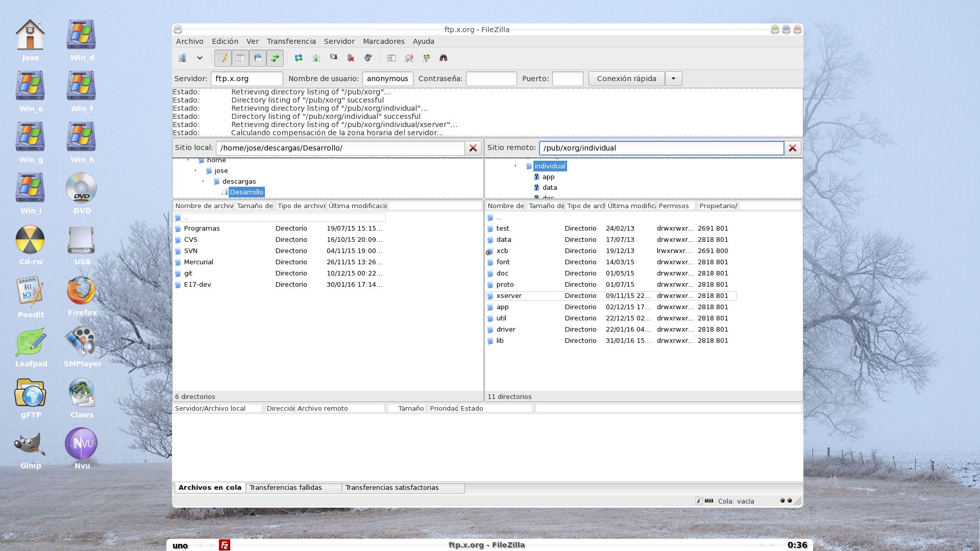Switch to the Transferencias fallidas tab
Screen dimensions: 980x551
coord(285,488)
